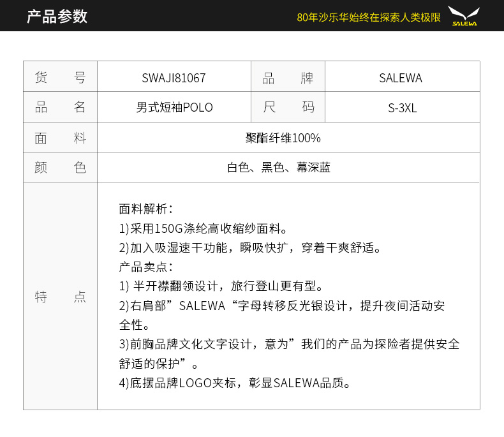Click the line 4)底摆品牌LOGO夹标
This screenshot has width=504, height=437.
235,383
